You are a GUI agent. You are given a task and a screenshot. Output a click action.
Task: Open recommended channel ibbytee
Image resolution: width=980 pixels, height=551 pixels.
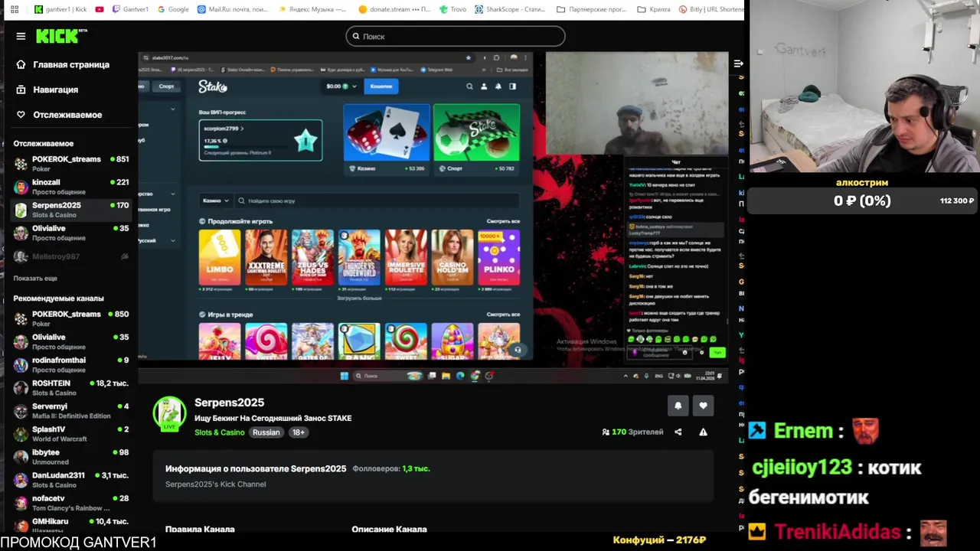click(x=70, y=456)
